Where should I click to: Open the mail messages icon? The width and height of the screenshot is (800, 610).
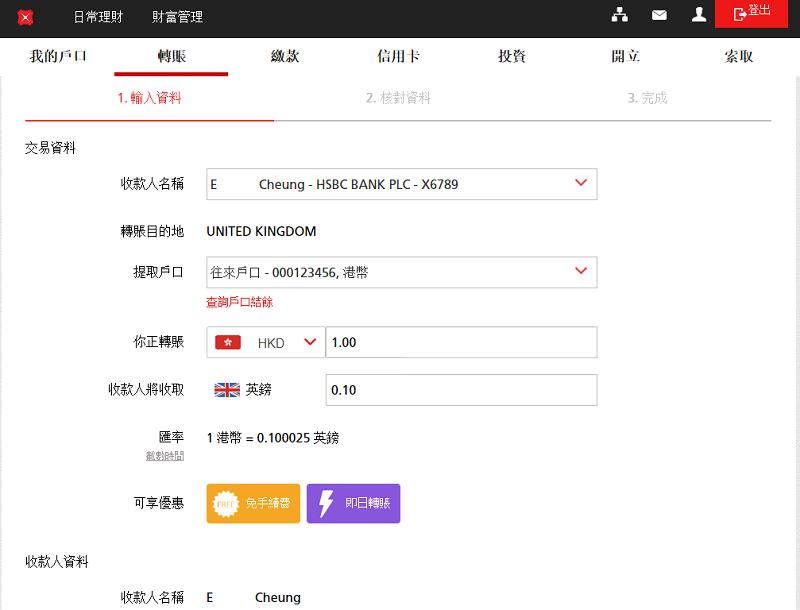[659, 15]
